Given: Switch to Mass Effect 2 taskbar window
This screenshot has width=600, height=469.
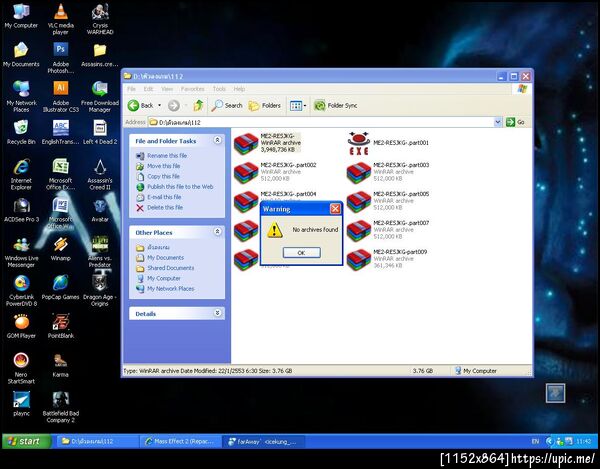Looking at the screenshot, I should tap(180, 441).
